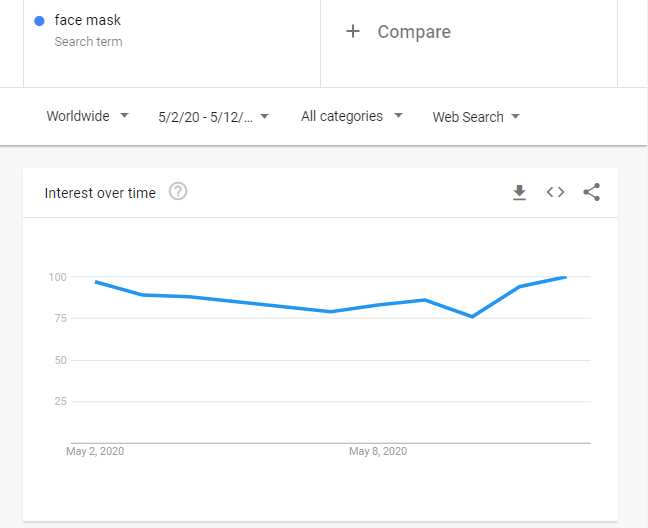Viewport: 648px width, 528px height.
Task: Open the Interest over time help icon
Action: [178, 192]
